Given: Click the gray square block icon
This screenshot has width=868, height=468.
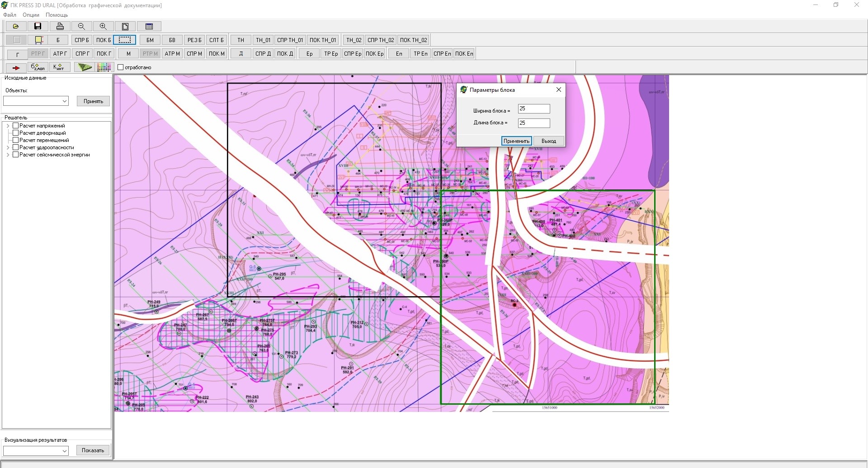Looking at the screenshot, I should 17,40.
